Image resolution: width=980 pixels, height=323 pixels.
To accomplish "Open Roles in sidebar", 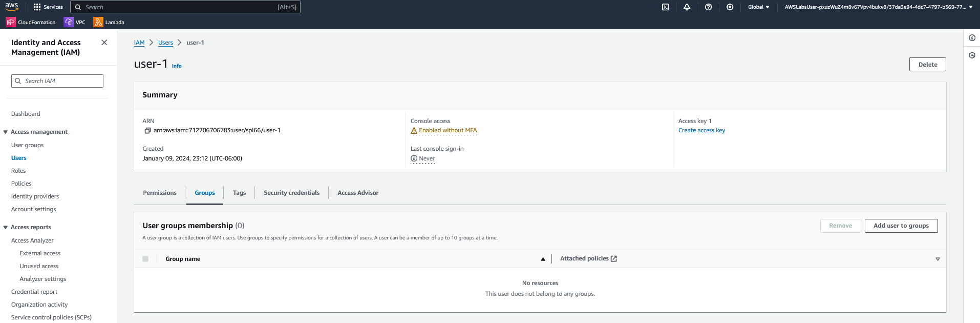I will click(x=18, y=171).
